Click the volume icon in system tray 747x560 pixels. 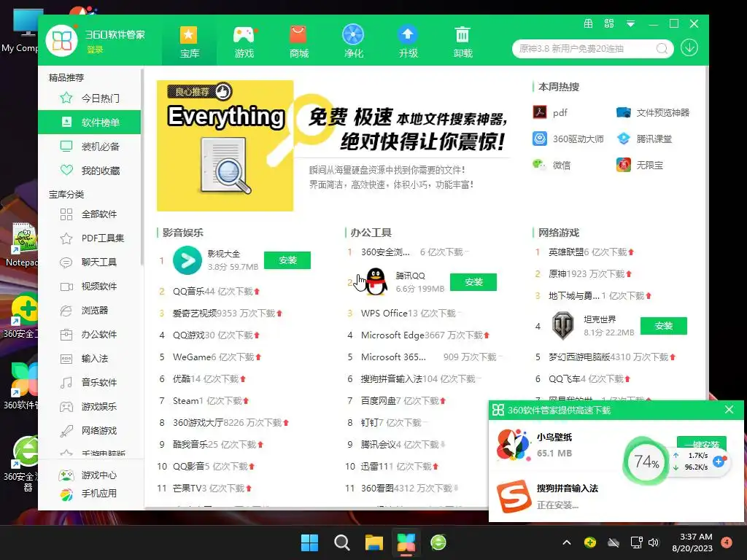(654, 542)
